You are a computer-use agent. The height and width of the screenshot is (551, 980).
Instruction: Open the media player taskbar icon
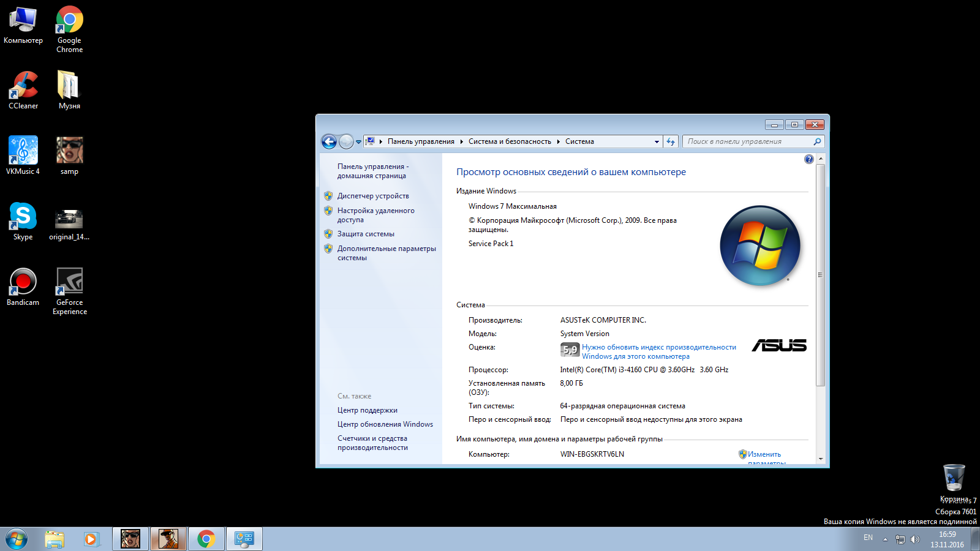click(91, 539)
